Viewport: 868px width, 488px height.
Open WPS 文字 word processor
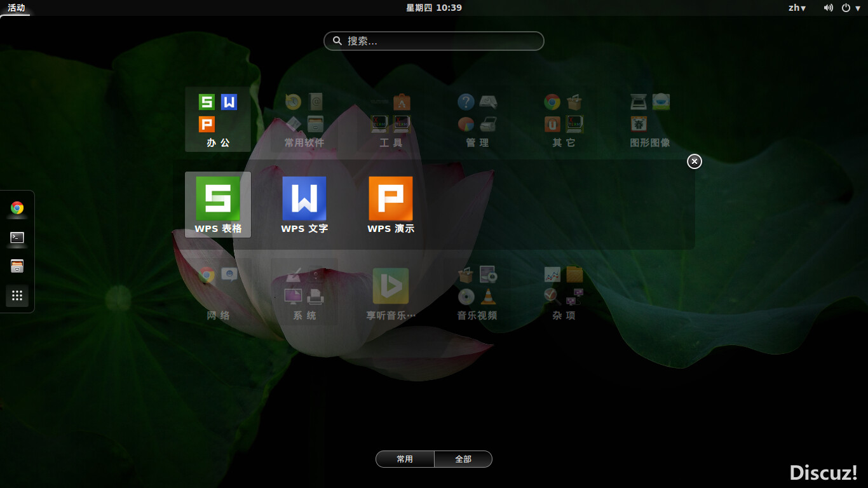click(x=304, y=204)
